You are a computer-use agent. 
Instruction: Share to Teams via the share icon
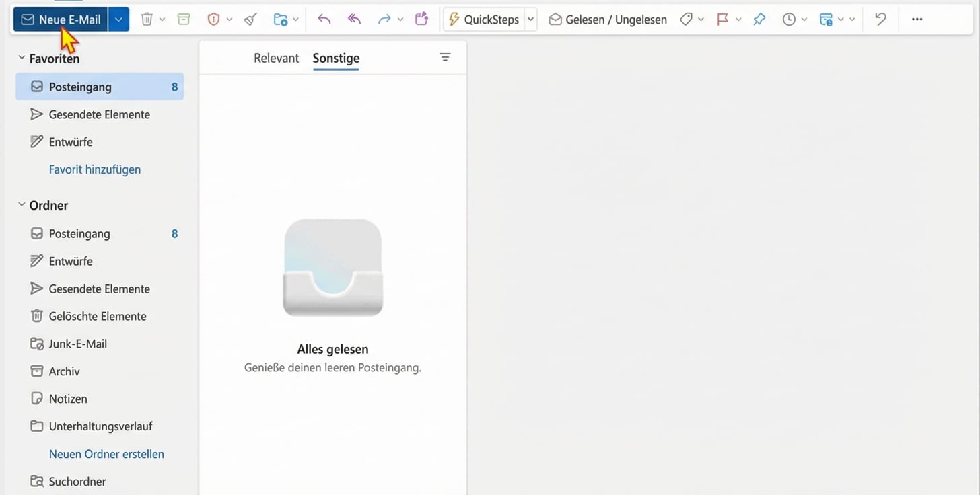click(x=421, y=19)
